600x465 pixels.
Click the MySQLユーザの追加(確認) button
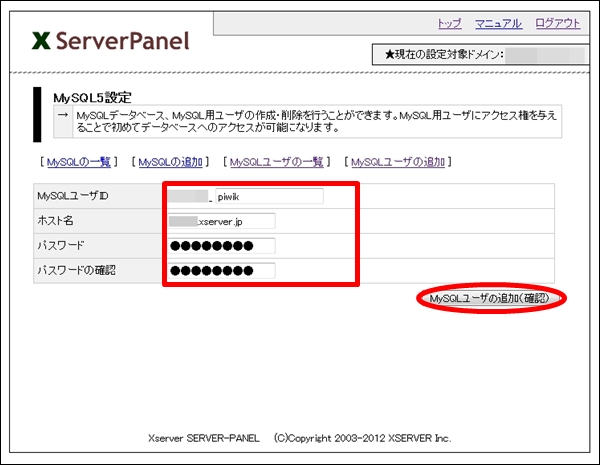click(x=490, y=298)
